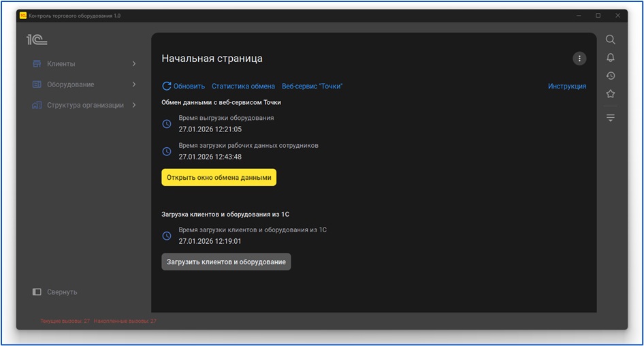Click the Свернуть panel icon

coord(37,292)
